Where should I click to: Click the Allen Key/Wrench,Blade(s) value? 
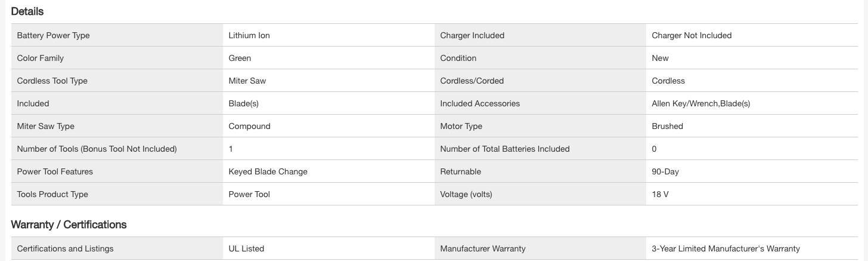coord(700,103)
